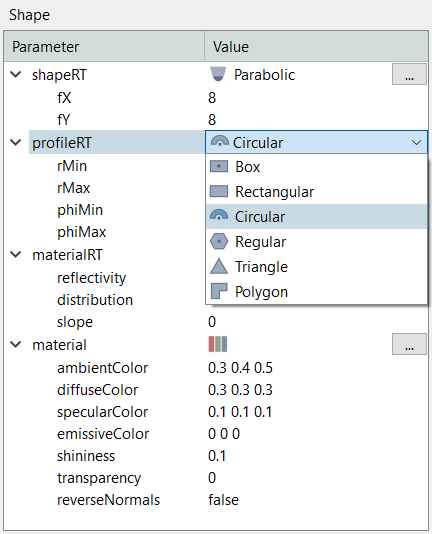Select specularColor value 0.1 0.1 0.1
The image size is (432, 534).
pyautogui.click(x=240, y=412)
